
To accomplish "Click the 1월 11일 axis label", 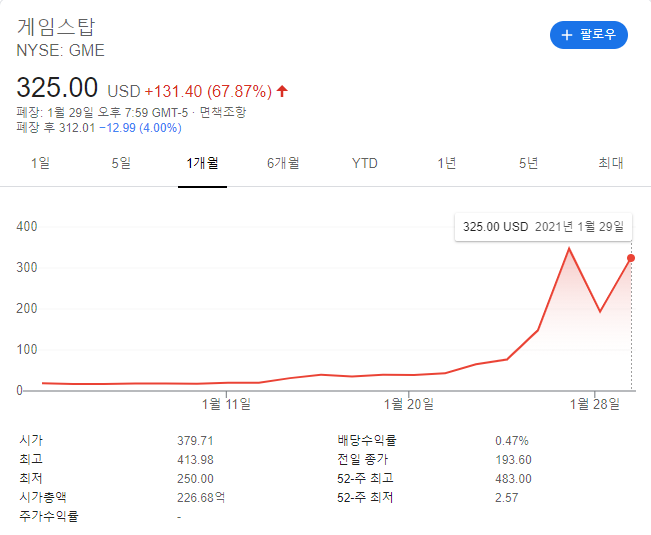I will point(226,404).
